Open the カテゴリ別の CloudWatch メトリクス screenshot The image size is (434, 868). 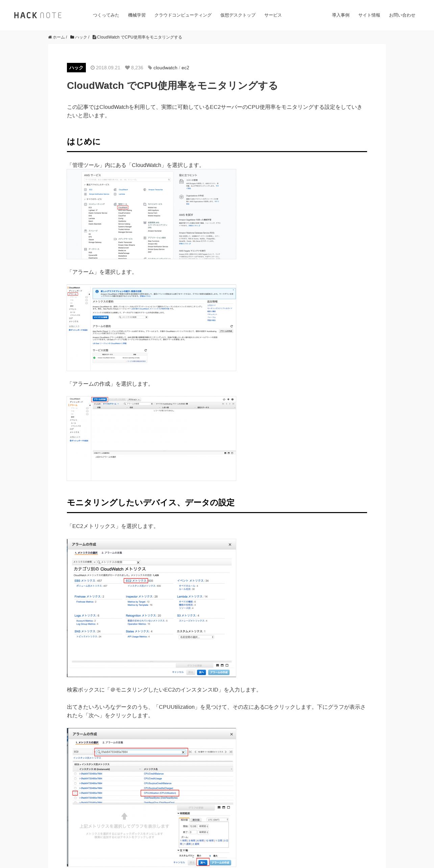(151, 608)
